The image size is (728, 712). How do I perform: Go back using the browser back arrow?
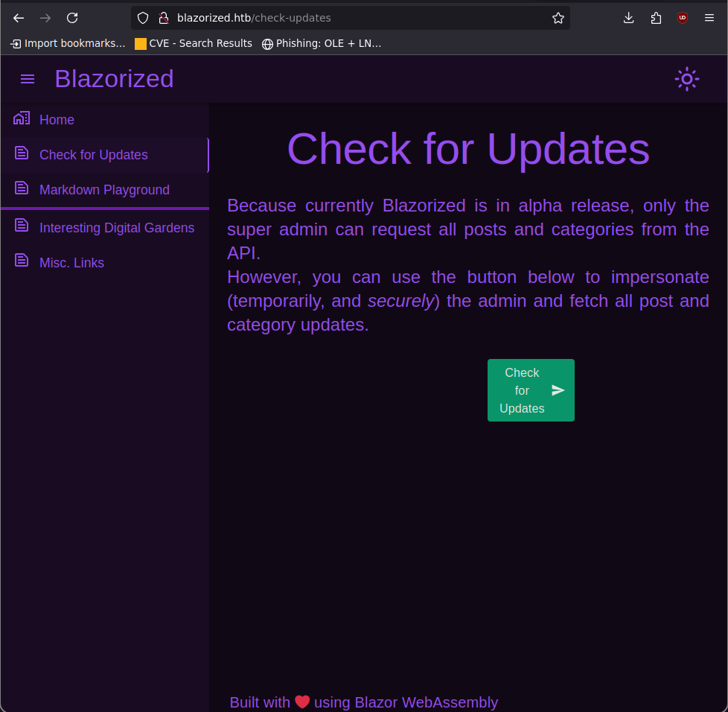point(19,18)
